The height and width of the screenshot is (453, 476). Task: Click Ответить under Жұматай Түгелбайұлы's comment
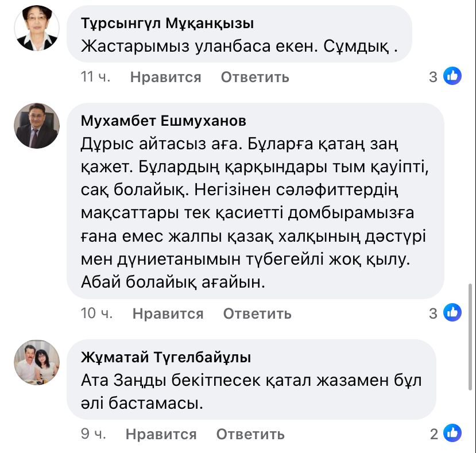pyautogui.click(x=250, y=435)
